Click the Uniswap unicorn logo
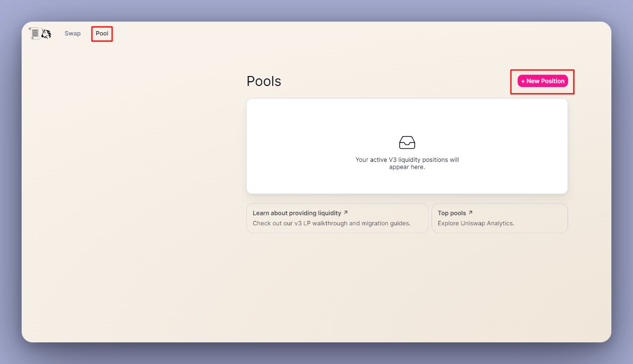633x364 pixels. click(x=46, y=34)
